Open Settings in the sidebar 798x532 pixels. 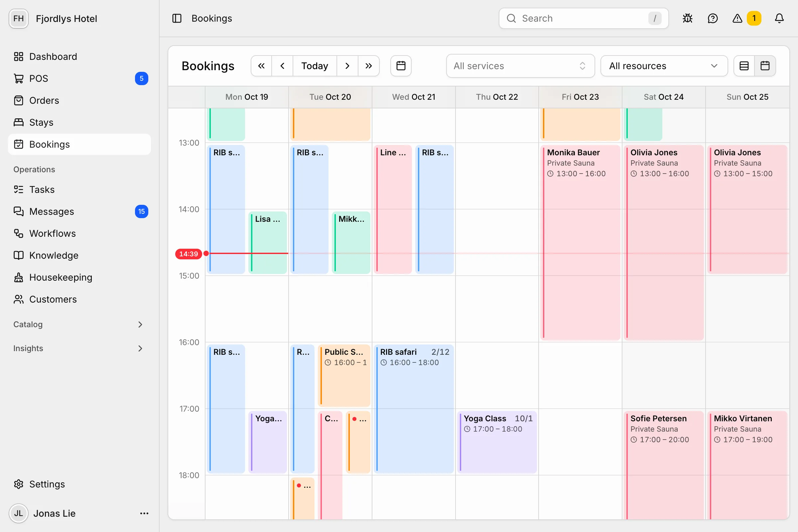[x=79, y=484]
